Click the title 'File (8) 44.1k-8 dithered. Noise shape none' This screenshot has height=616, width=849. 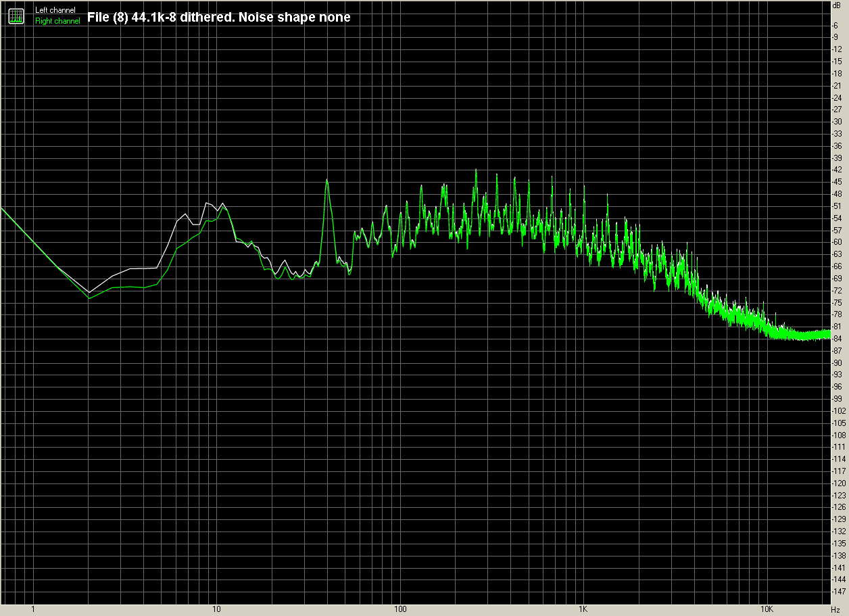[219, 17]
